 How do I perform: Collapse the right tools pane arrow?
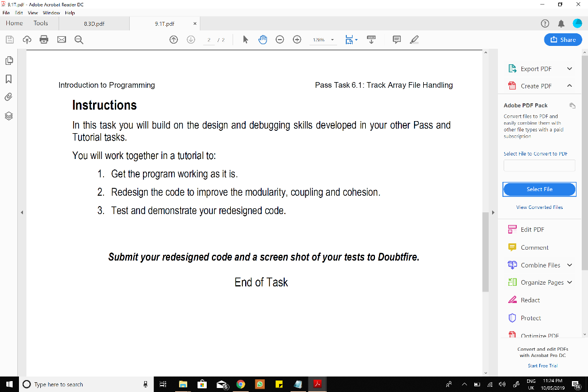pos(493,212)
